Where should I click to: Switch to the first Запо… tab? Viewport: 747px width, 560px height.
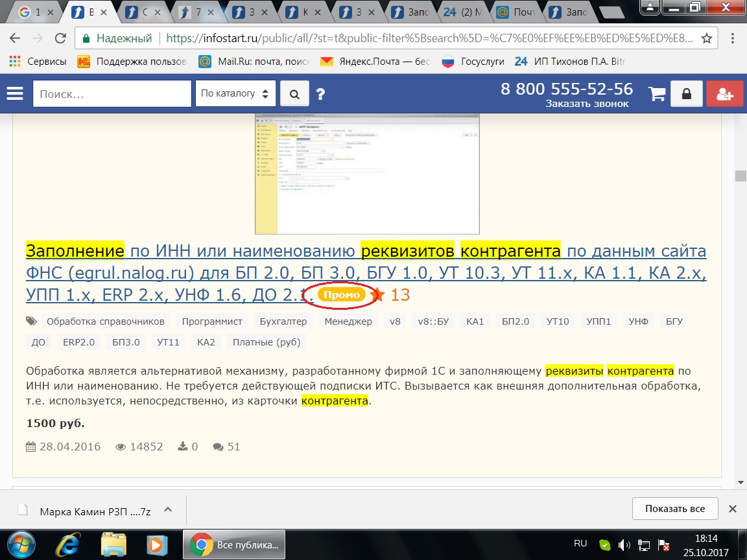[410, 12]
